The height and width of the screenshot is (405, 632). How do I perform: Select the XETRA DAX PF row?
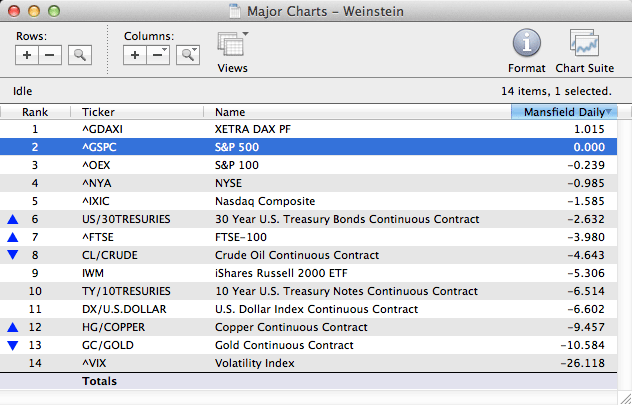300,129
